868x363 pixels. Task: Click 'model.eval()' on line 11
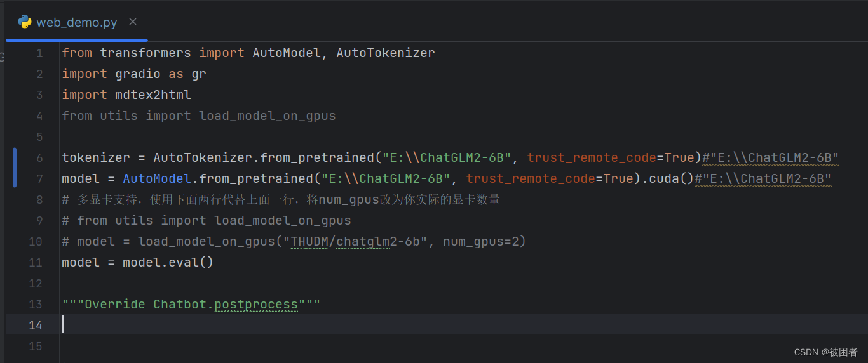(x=168, y=263)
